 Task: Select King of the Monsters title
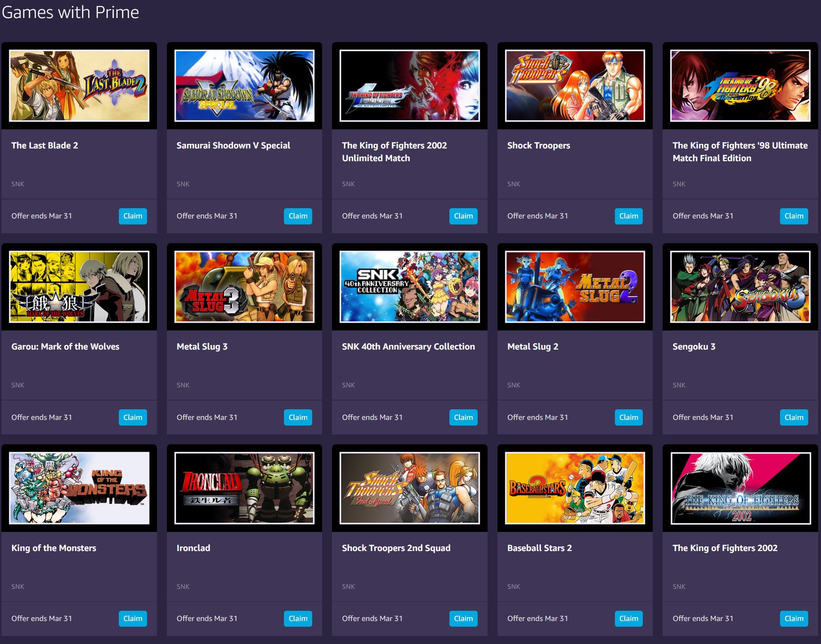click(x=53, y=548)
